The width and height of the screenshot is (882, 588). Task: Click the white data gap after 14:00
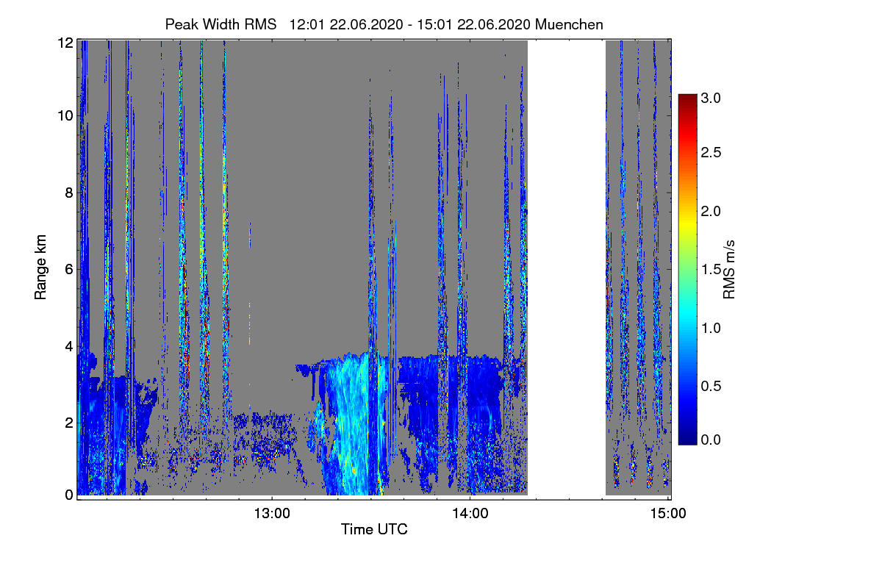coord(566,268)
